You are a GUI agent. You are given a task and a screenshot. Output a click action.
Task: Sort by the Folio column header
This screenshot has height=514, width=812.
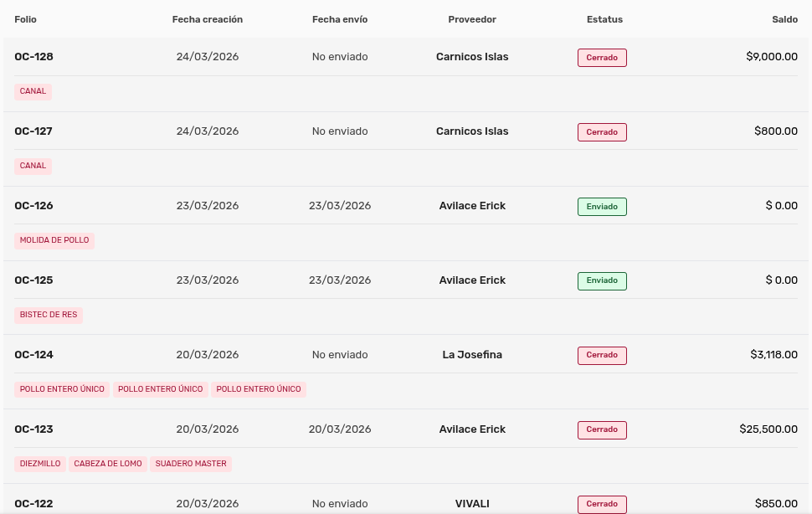25,19
